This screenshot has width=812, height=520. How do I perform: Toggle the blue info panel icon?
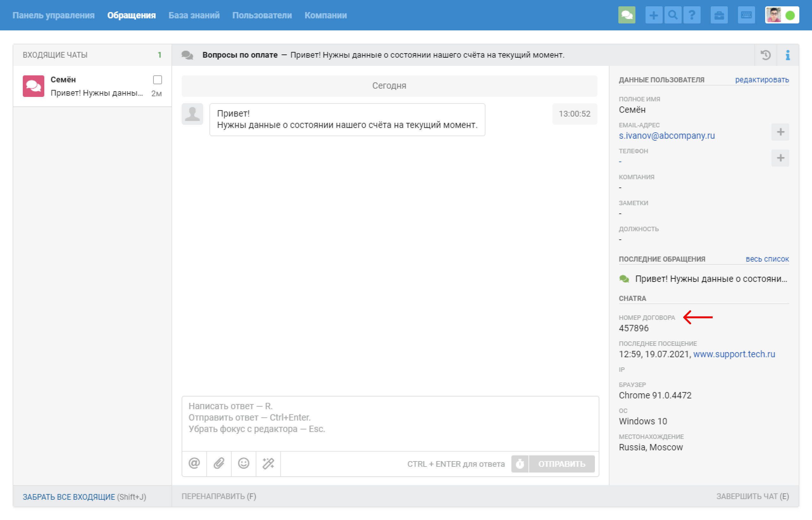pyautogui.click(x=787, y=55)
